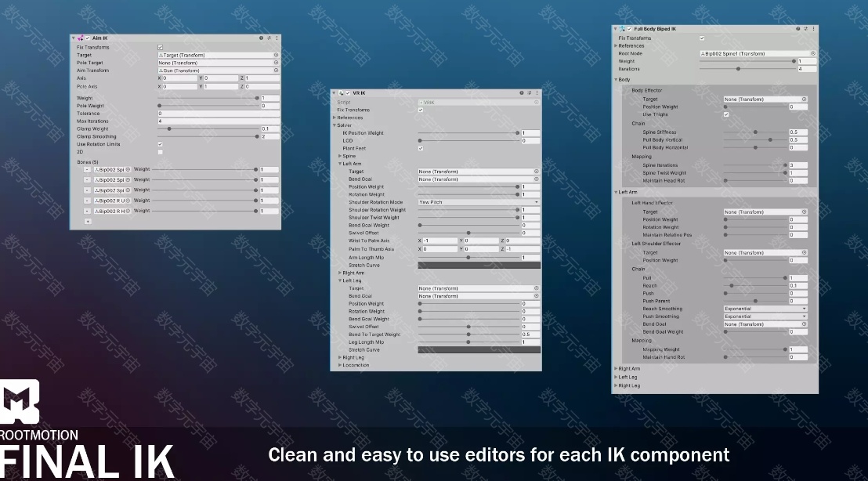Remove the Bip002 R H bone entry

(87, 212)
